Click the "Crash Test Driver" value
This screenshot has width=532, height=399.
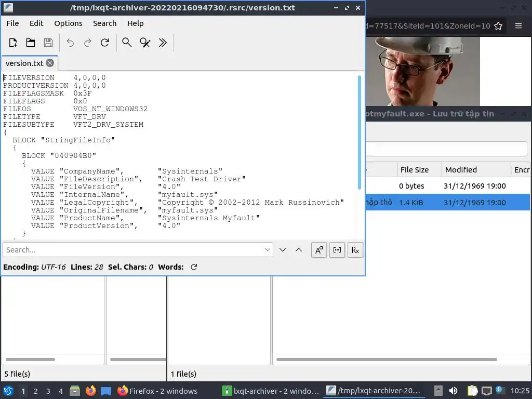pyautogui.click(x=202, y=179)
